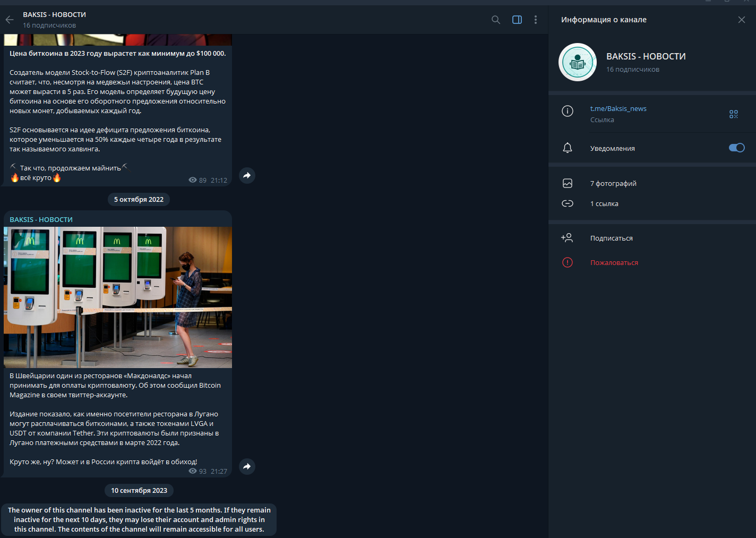Click the photo gallery icon

(568, 183)
